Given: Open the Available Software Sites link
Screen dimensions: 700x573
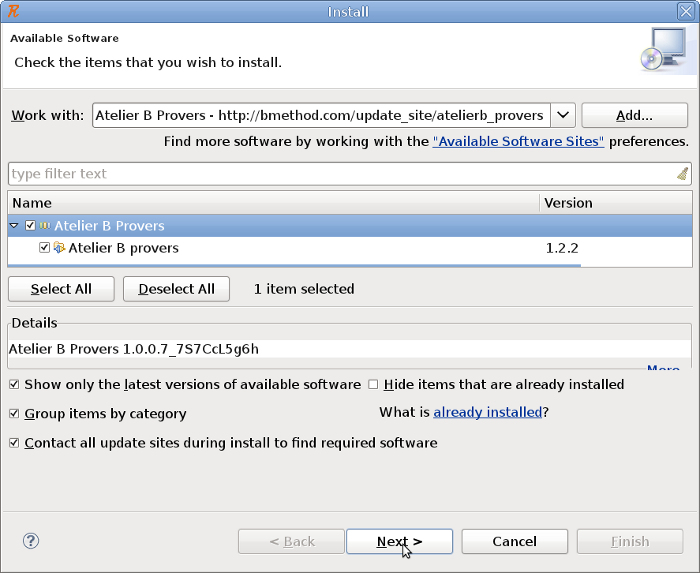Looking at the screenshot, I should click(518, 141).
